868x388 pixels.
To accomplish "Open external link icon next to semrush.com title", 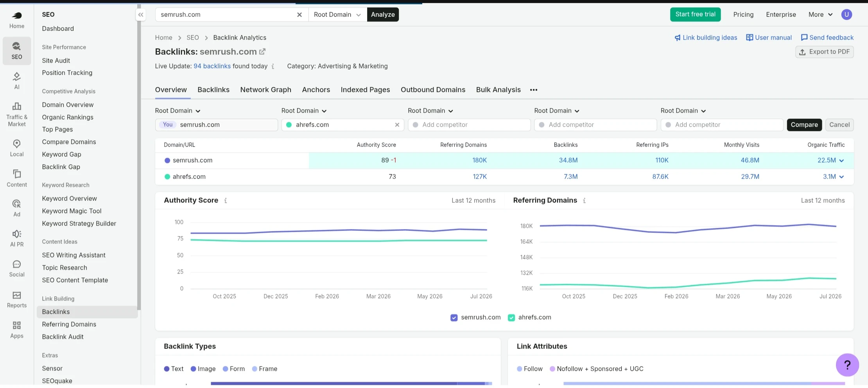I will point(262,51).
